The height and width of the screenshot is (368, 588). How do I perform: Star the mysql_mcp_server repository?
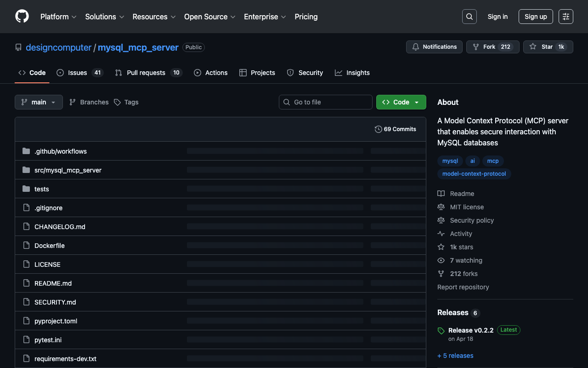548,47
